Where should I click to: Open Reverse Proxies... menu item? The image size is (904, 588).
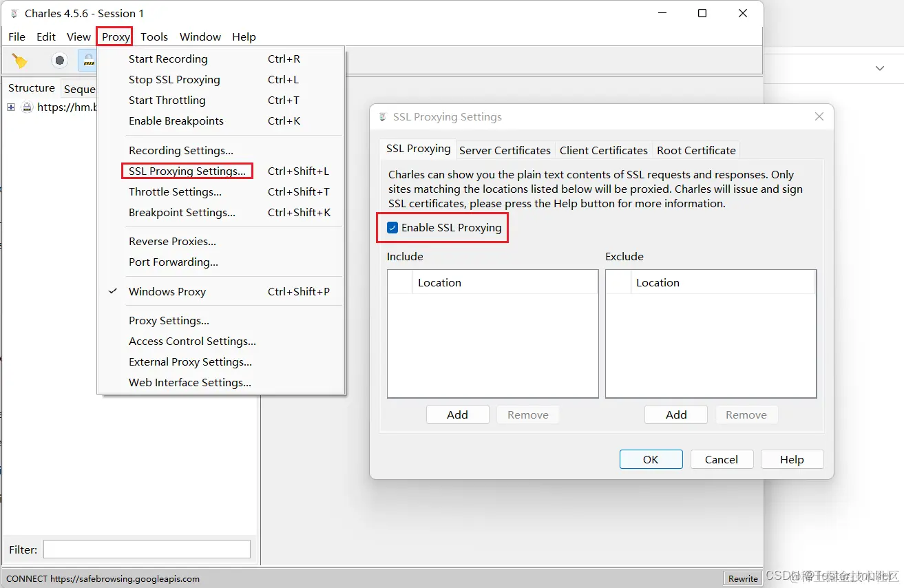coord(220,241)
